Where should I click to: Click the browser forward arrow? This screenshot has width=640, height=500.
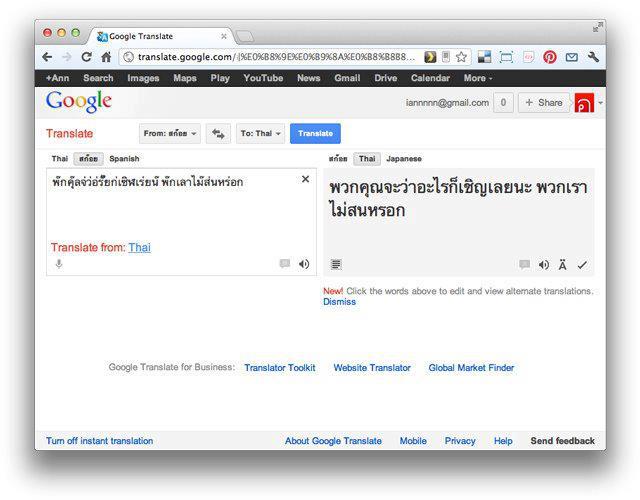click(x=67, y=57)
